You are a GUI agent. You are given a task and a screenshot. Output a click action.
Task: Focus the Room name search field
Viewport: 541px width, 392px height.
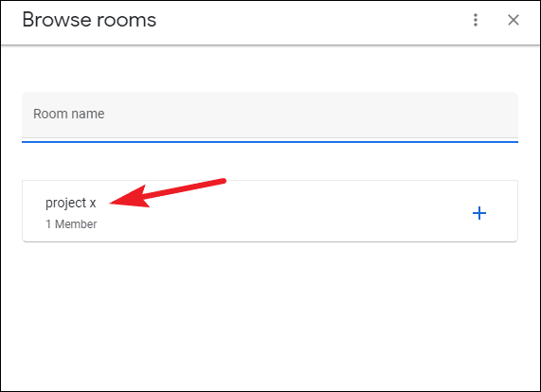click(x=270, y=116)
